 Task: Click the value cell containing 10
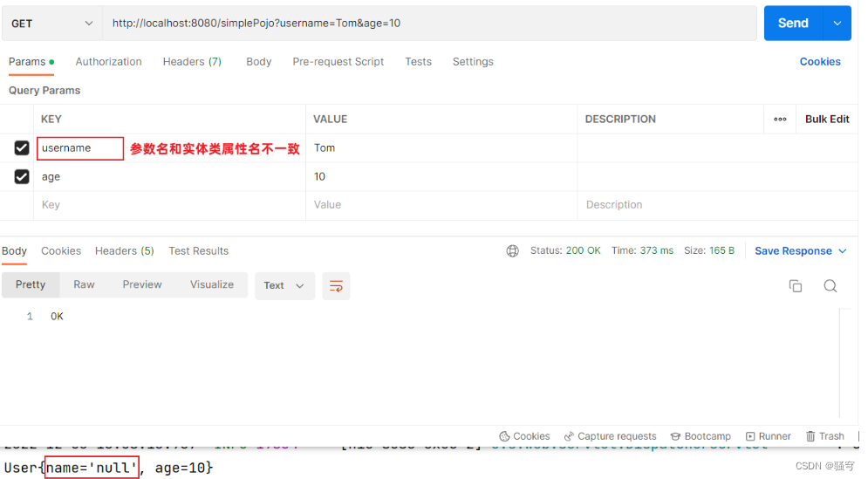[441, 176]
